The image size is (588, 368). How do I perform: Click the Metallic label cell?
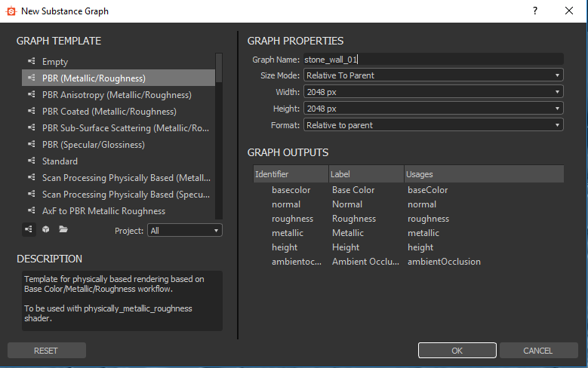[x=348, y=233]
